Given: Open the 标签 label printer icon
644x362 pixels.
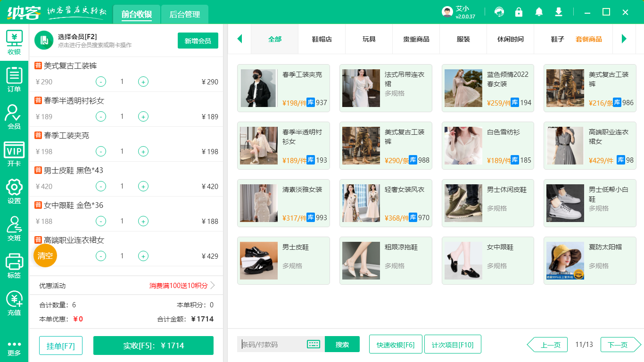Looking at the screenshot, I should click(14, 265).
